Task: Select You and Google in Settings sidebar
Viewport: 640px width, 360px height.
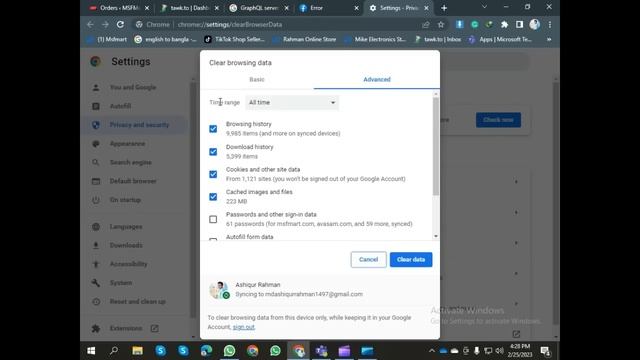Action: [x=133, y=87]
